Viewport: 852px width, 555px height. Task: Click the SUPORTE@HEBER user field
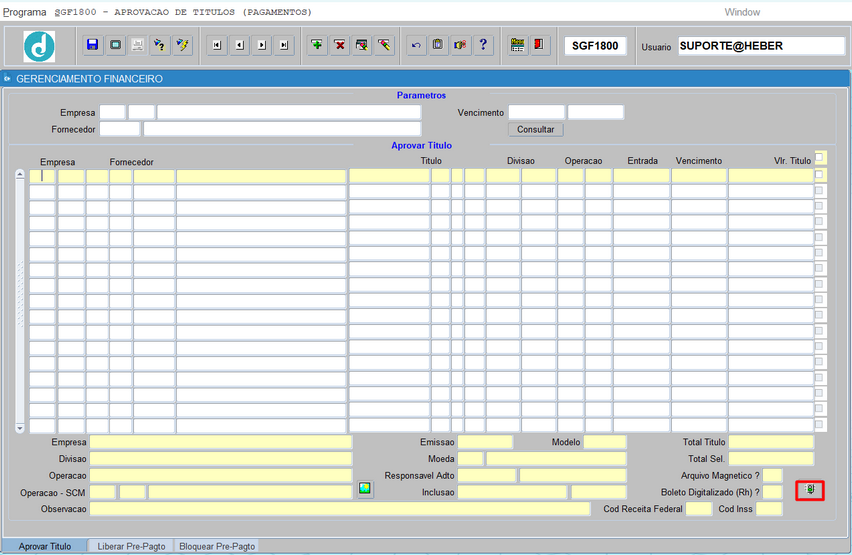pos(761,46)
